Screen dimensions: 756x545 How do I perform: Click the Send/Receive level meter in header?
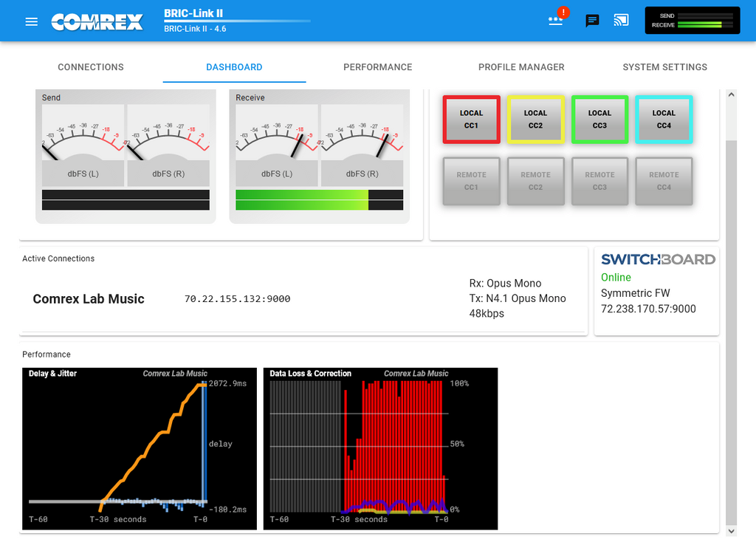[x=692, y=21]
